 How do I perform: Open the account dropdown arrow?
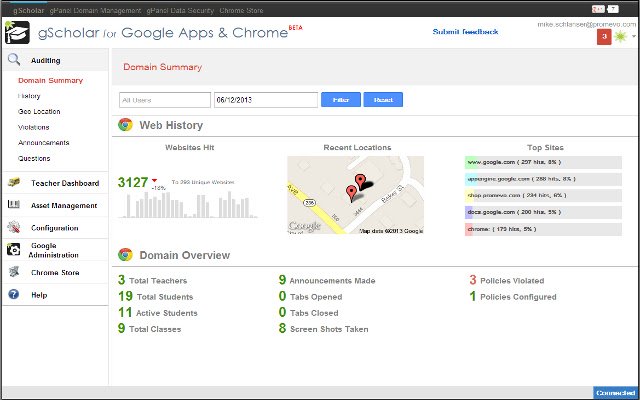[x=633, y=36]
